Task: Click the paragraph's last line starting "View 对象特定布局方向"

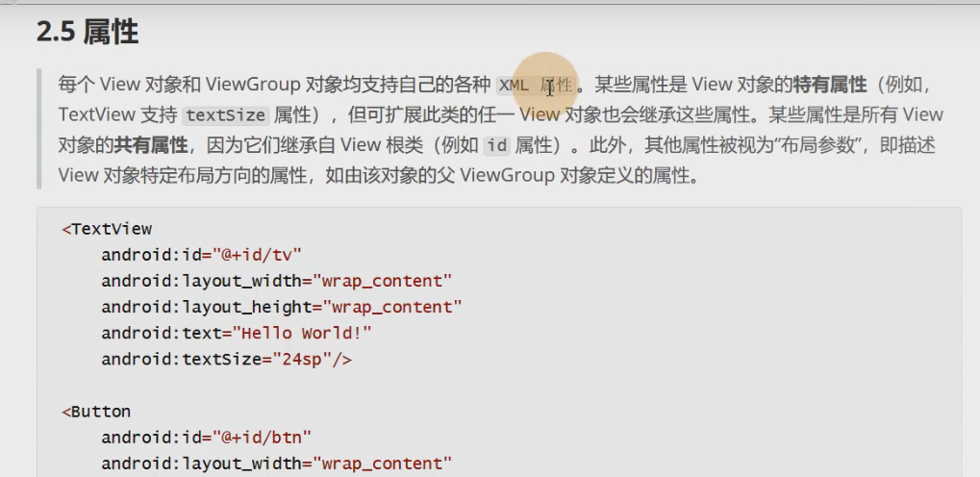Action: click(378, 175)
